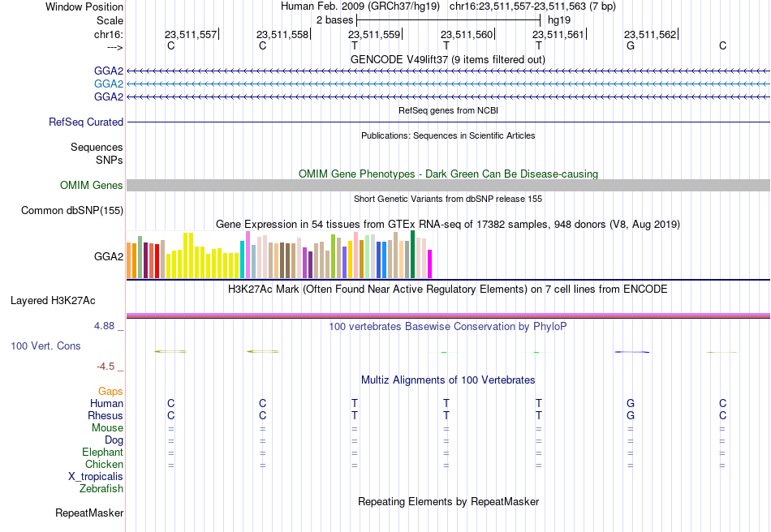Select the RefSeq Curated track label
Viewport: 771px width, 532px height.
pos(86,122)
